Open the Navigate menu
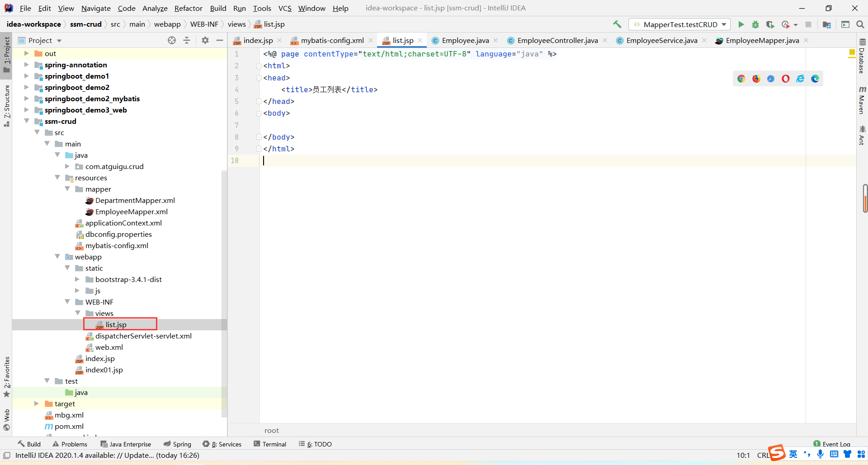This screenshot has width=868, height=465. [x=96, y=8]
